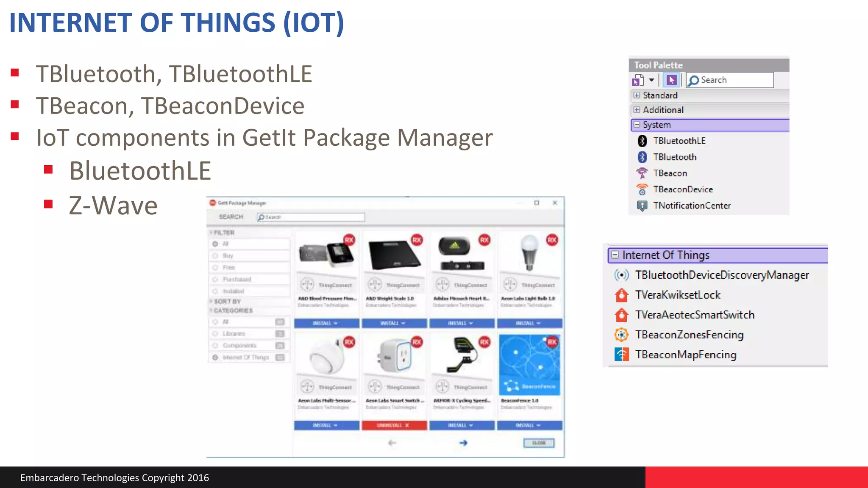Click the TBeacon component icon
The width and height of the screenshot is (868, 488).
click(x=642, y=173)
